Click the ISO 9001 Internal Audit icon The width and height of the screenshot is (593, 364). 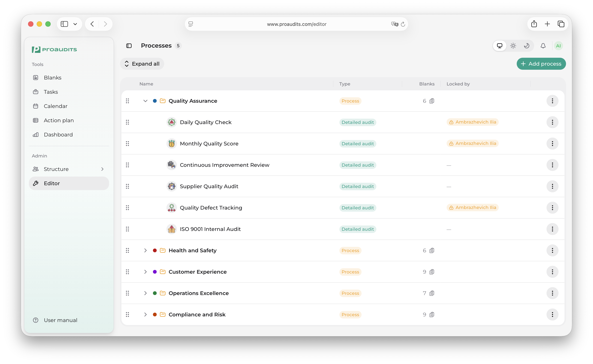[172, 229]
